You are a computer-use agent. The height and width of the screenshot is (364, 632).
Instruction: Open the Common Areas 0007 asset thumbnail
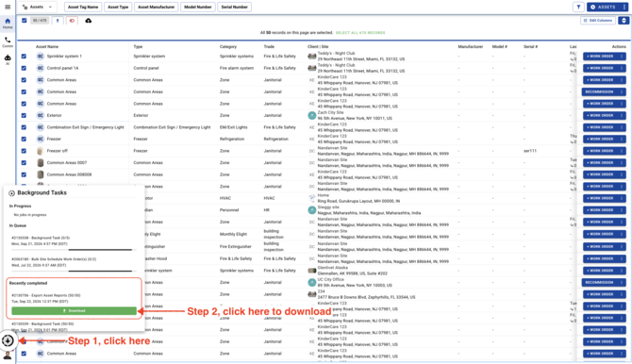(40, 163)
